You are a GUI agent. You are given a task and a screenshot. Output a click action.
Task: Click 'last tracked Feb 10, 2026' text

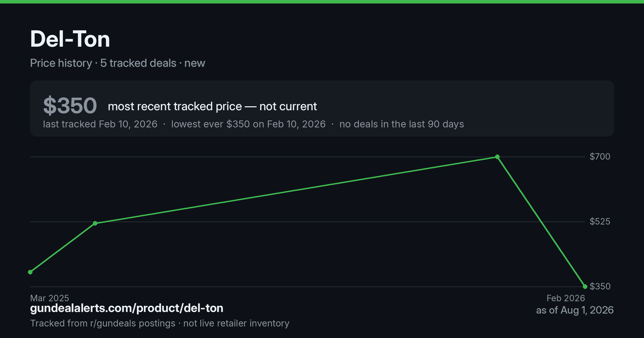tap(100, 124)
